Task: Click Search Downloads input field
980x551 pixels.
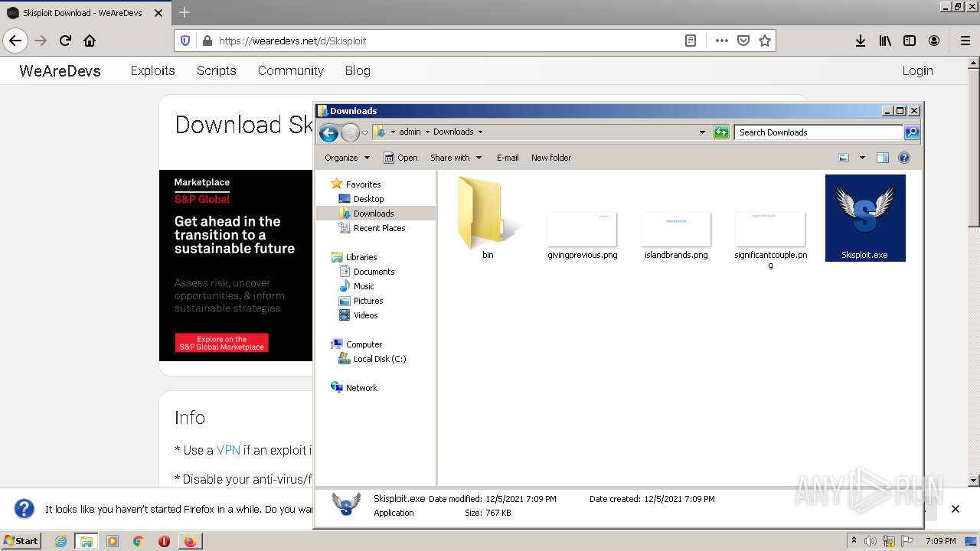Action: [818, 132]
